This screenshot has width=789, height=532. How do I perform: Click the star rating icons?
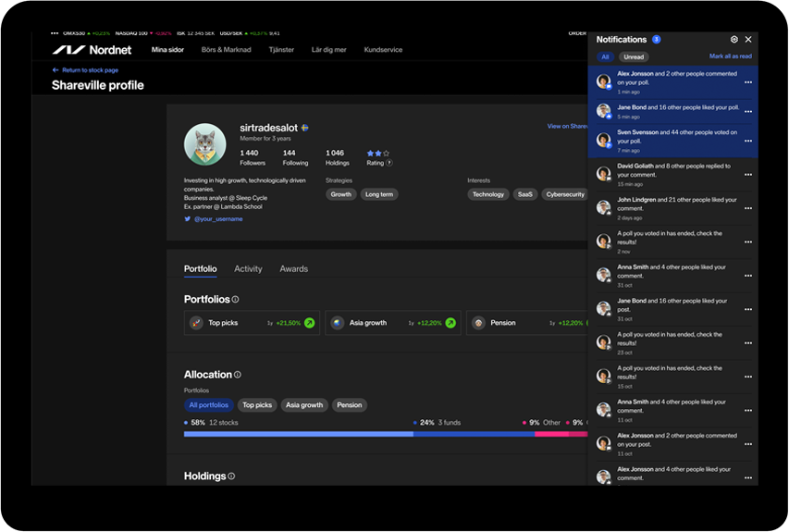click(378, 153)
